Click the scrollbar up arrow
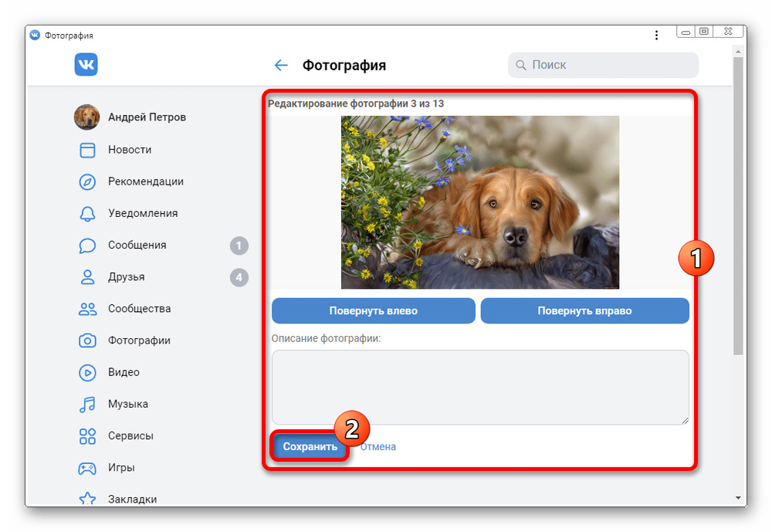This screenshot has width=772, height=532. point(737,51)
